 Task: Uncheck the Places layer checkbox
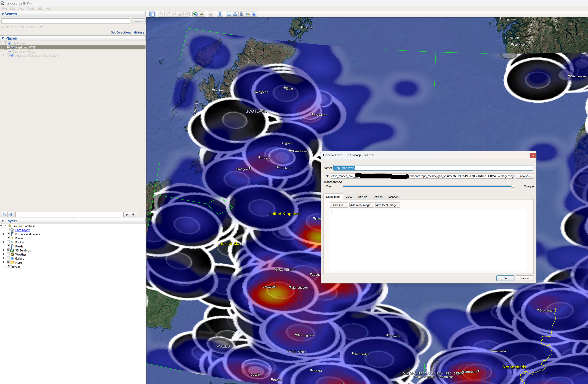8,238
